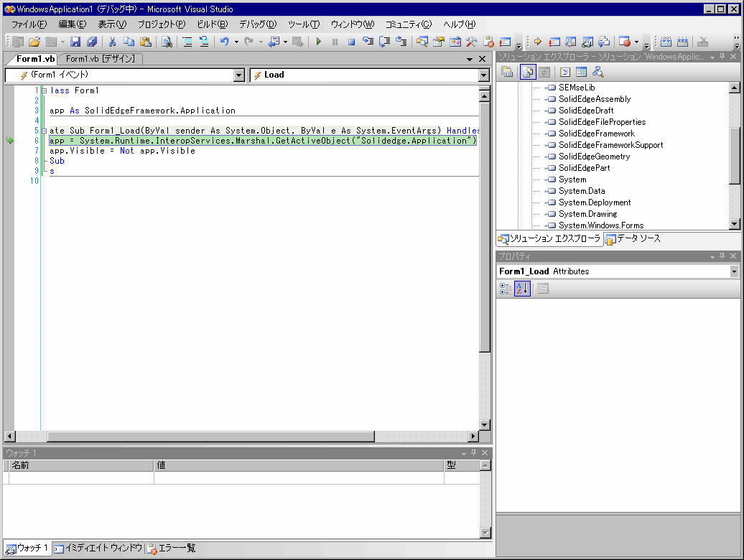
Task: Click View Class Diagram in Solution Explorer
Action: point(597,72)
